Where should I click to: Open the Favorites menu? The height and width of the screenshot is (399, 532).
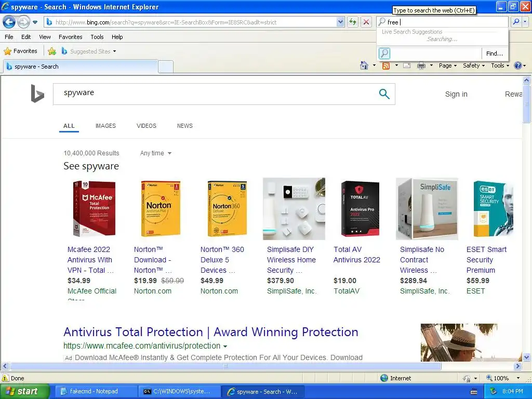tap(70, 37)
